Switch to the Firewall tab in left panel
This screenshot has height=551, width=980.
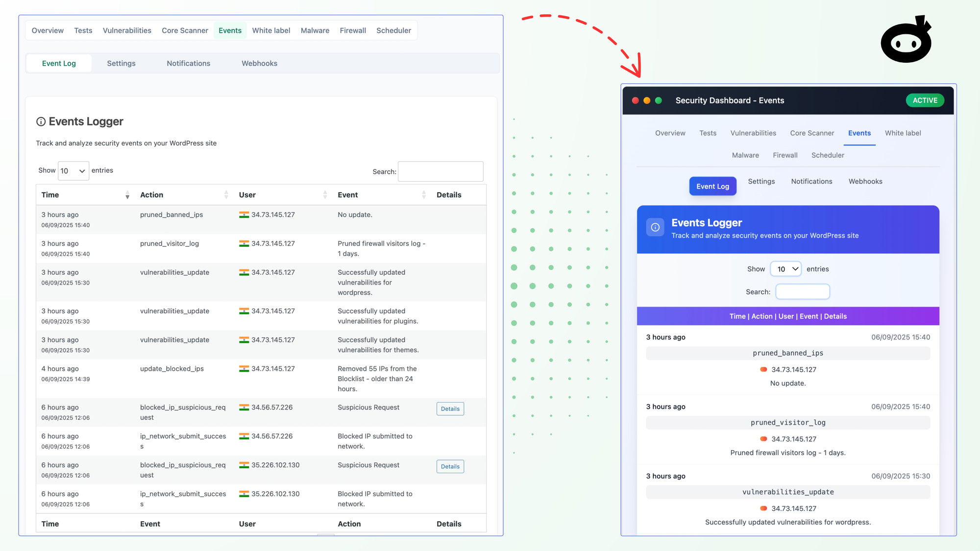tap(353, 30)
